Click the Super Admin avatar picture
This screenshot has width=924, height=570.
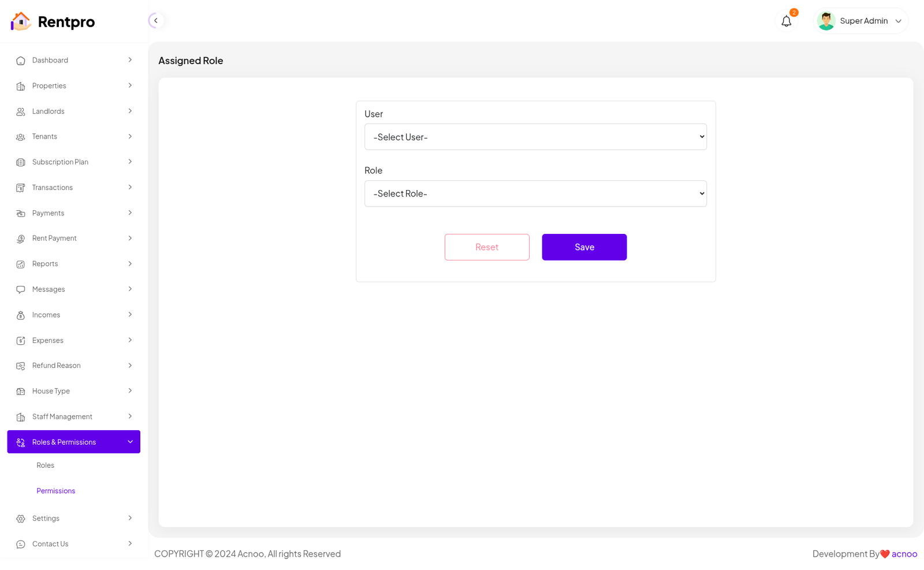[x=826, y=21]
